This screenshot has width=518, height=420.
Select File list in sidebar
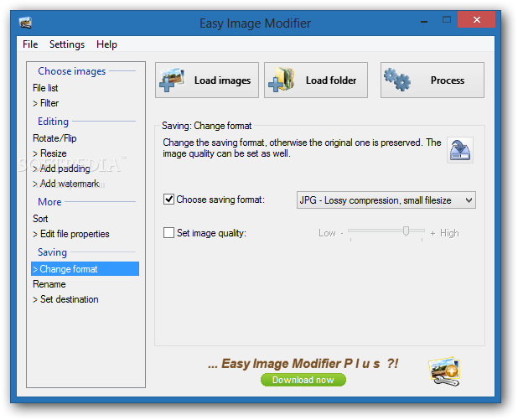45,88
